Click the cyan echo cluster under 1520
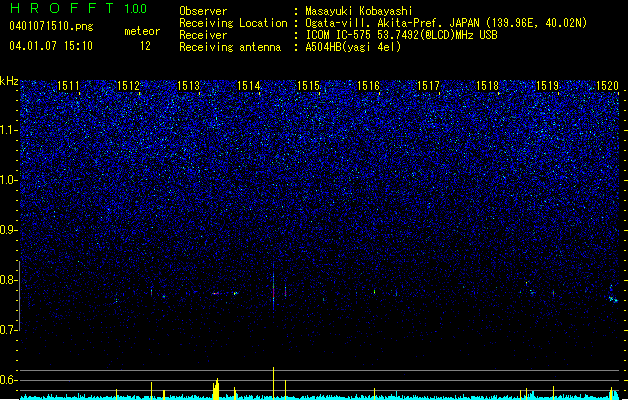 (x=613, y=299)
